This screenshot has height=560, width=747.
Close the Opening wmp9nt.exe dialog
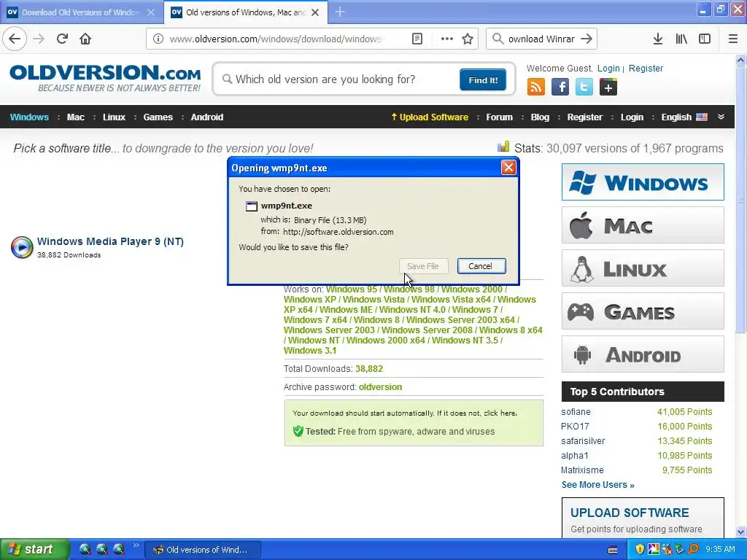pyautogui.click(x=508, y=167)
